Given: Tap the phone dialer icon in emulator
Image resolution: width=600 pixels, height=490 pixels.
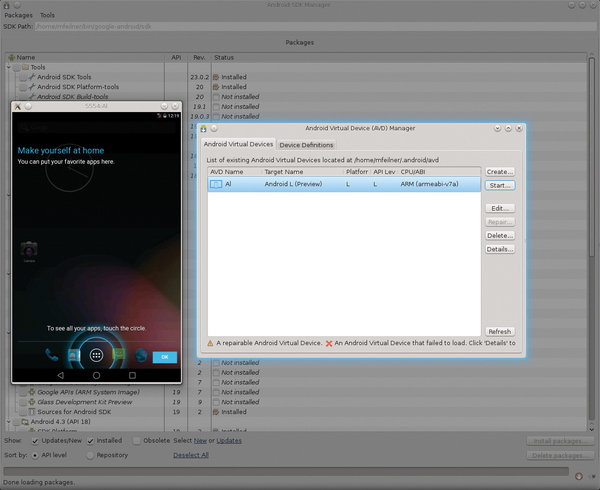Looking at the screenshot, I should [x=52, y=355].
